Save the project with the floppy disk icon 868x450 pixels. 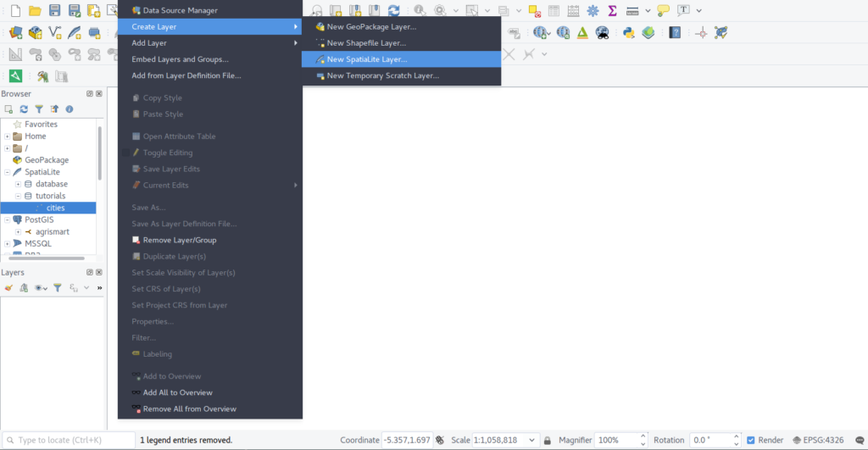click(54, 10)
